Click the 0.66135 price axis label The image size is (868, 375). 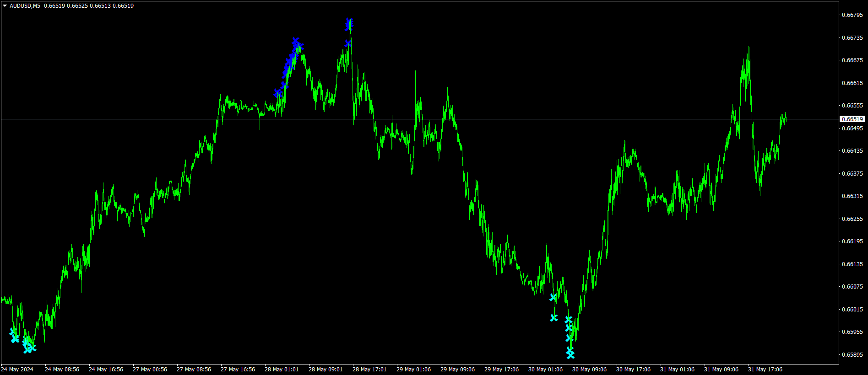point(852,264)
